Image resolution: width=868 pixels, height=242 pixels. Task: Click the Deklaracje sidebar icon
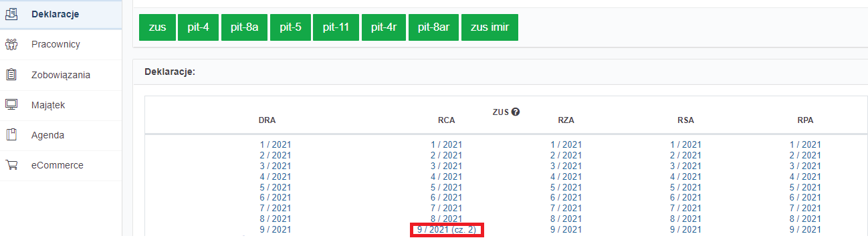(x=11, y=14)
